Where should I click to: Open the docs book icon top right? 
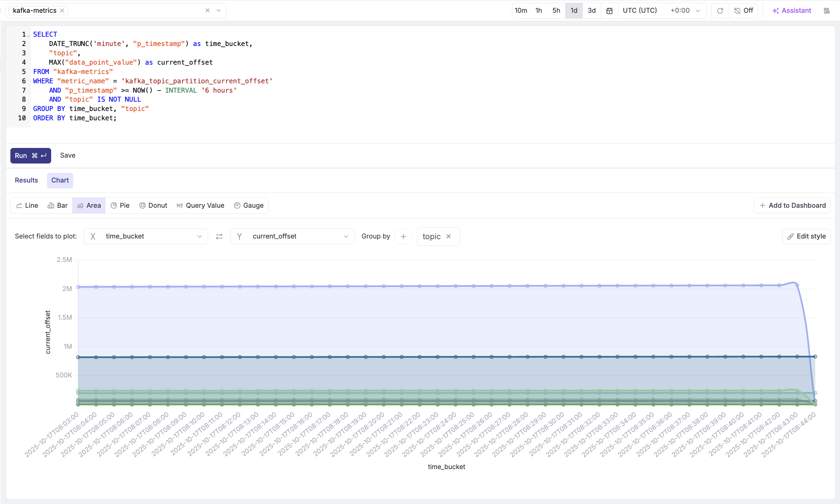(827, 11)
